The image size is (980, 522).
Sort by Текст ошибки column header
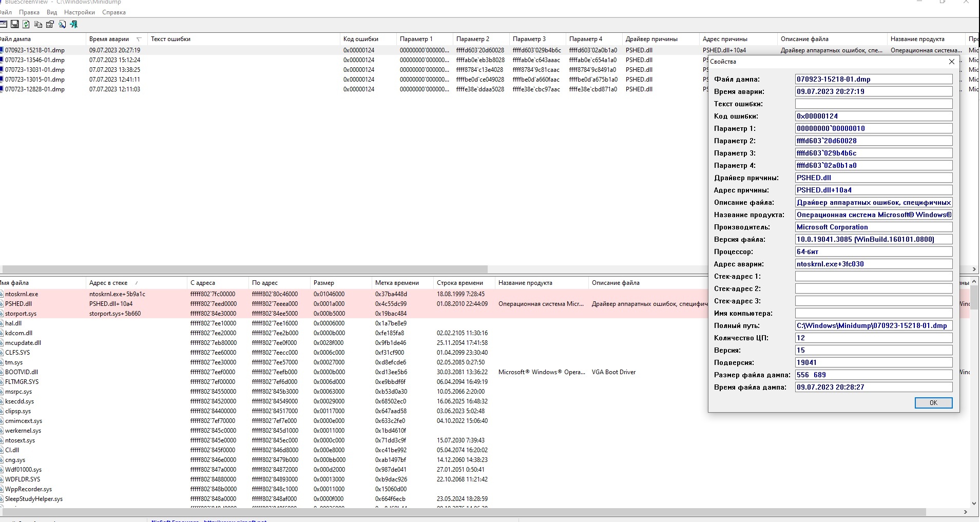click(x=244, y=39)
